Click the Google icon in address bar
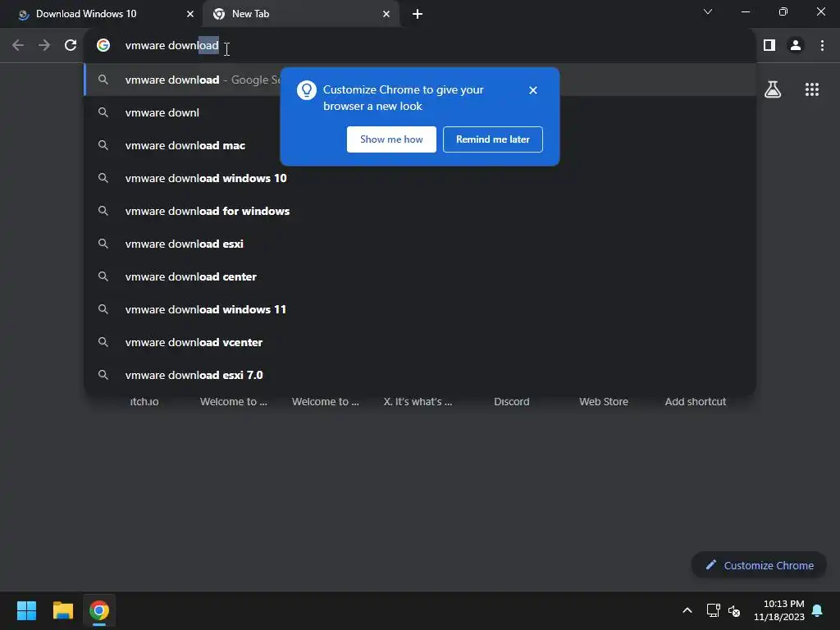Image resolution: width=840 pixels, height=630 pixels. pyautogui.click(x=103, y=46)
